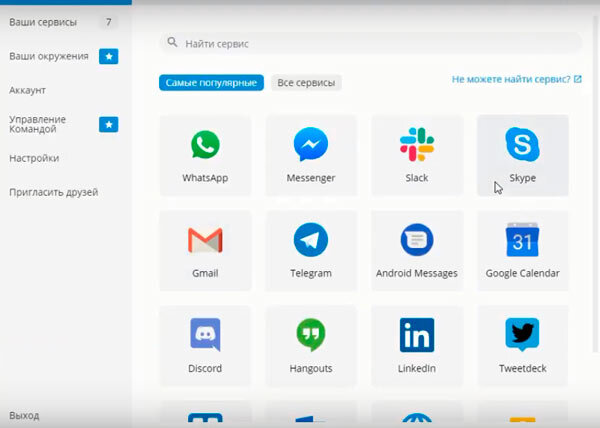Viewport: 600px width, 428px height.
Task: Add the Messenger service
Action: click(311, 156)
